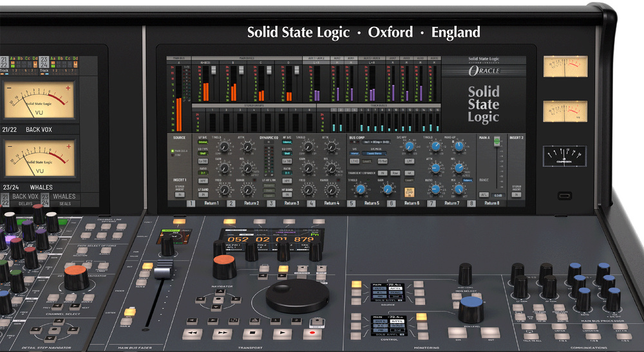Open HF RATIO 3:1 dropdown
644x352 pixels.
pos(287,173)
